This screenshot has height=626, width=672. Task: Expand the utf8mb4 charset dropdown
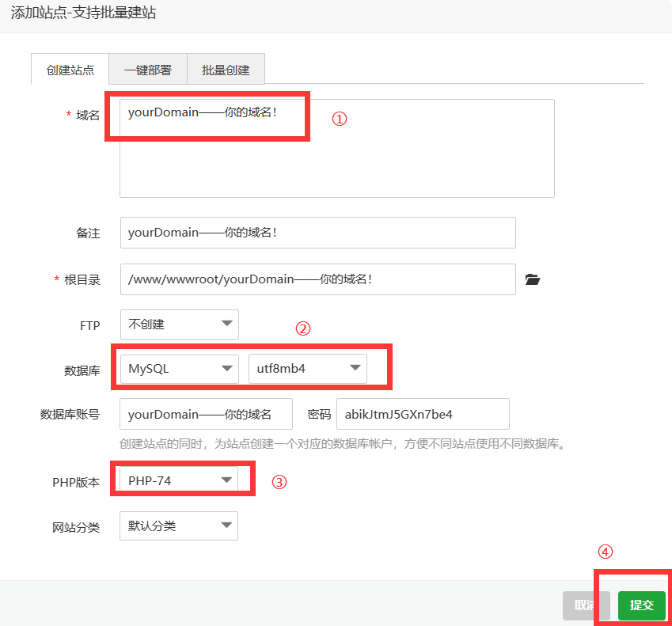(307, 368)
